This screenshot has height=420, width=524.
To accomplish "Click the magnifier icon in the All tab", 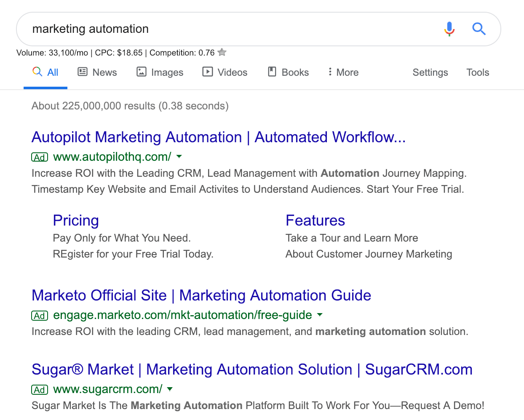I will (x=37, y=72).
